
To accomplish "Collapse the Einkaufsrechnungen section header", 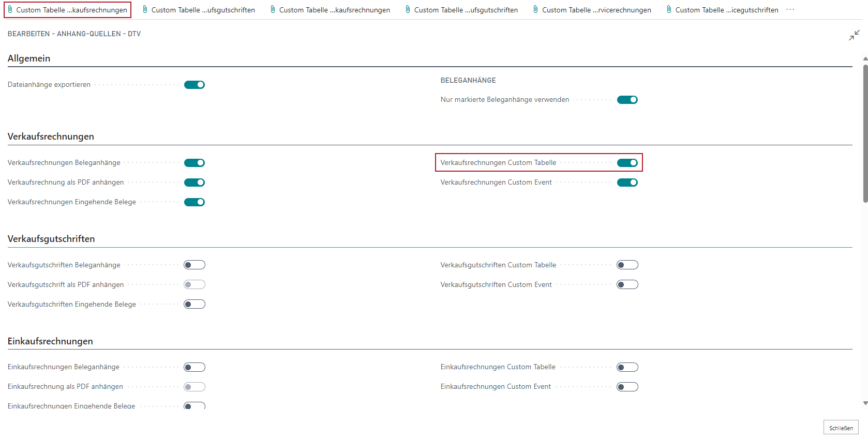I will [50, 341].
